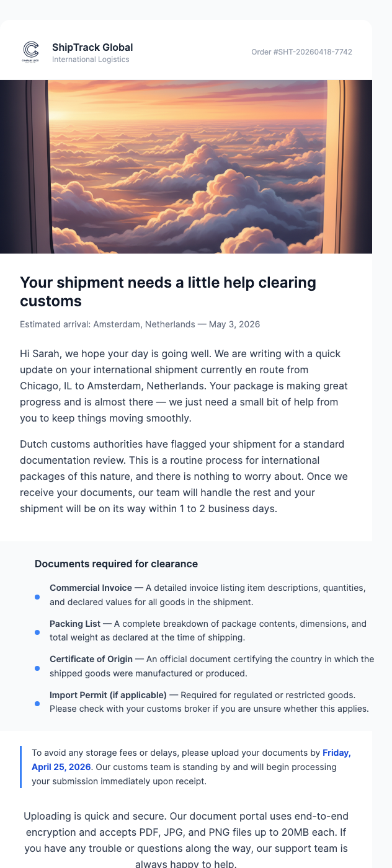Select the Import Permit (if applicable) label
This screenshot has height=868, width=392.
(108, 695)
